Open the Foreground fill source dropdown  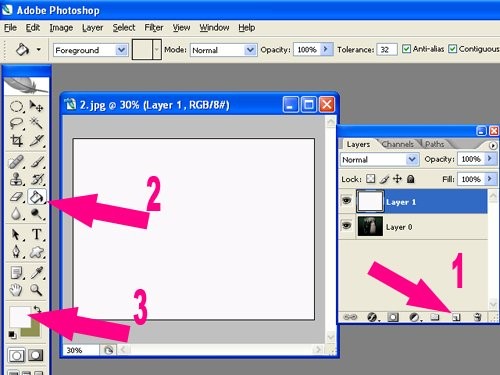91,50
